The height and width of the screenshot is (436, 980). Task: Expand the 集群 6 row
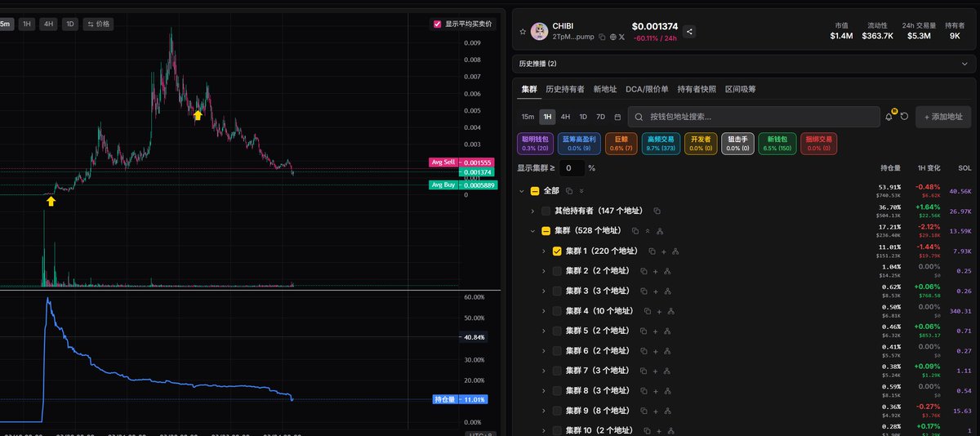coord(543,351)
